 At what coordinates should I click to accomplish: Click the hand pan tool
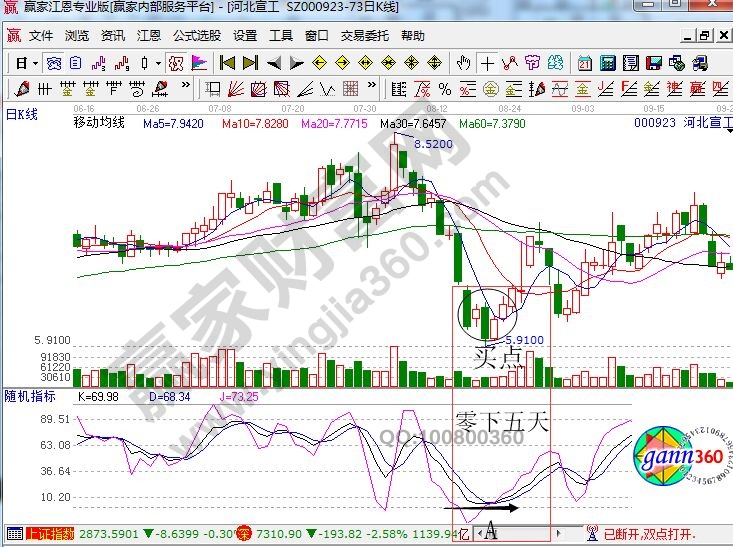click(x=463, y=62)
